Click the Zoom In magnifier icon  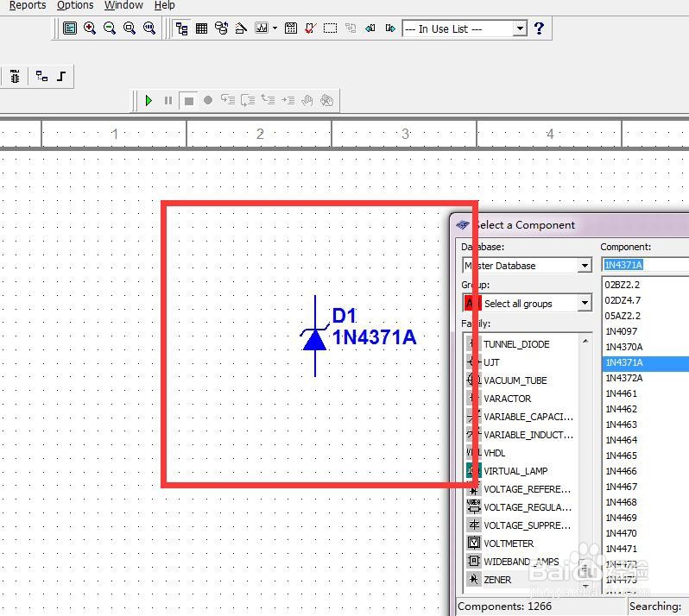pos(90,28)
